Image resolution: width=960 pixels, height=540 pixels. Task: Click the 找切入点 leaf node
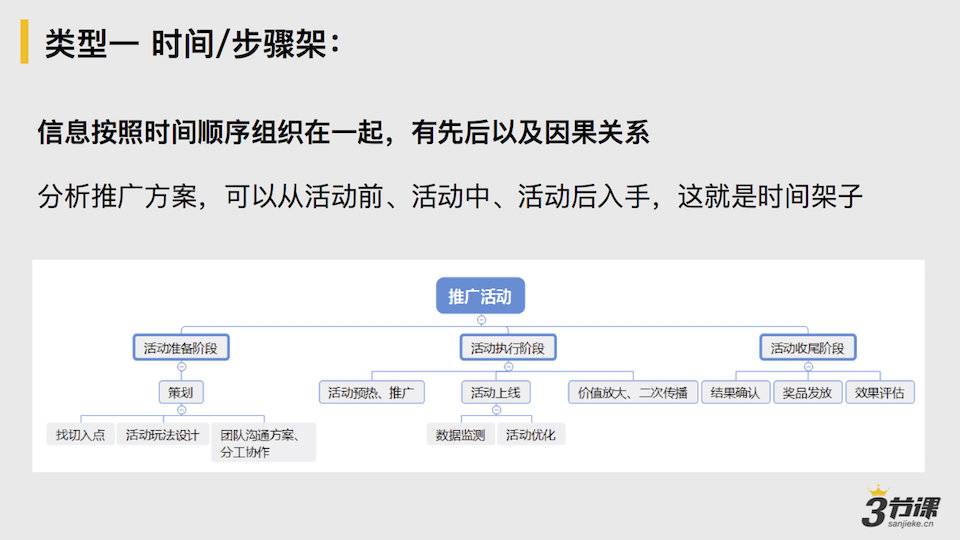click(81, 435)
